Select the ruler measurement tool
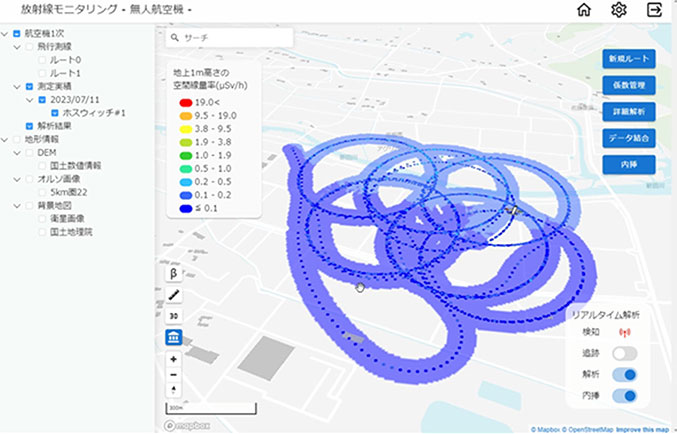Viewport: 677px width, 434px height. (173, 295)
